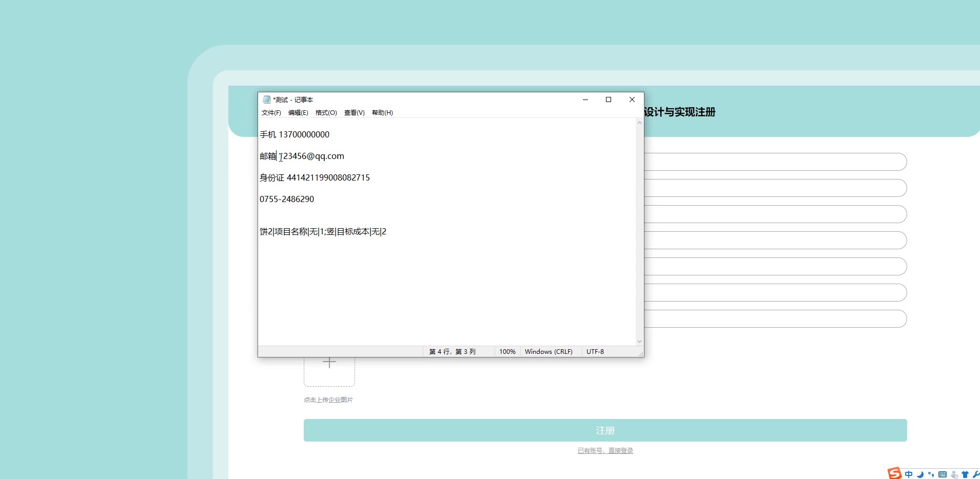Viewport: 980px width, 479px height.
Task: Click the '*测试 - 记事本' window title
Action: click(x=293, y=99)
